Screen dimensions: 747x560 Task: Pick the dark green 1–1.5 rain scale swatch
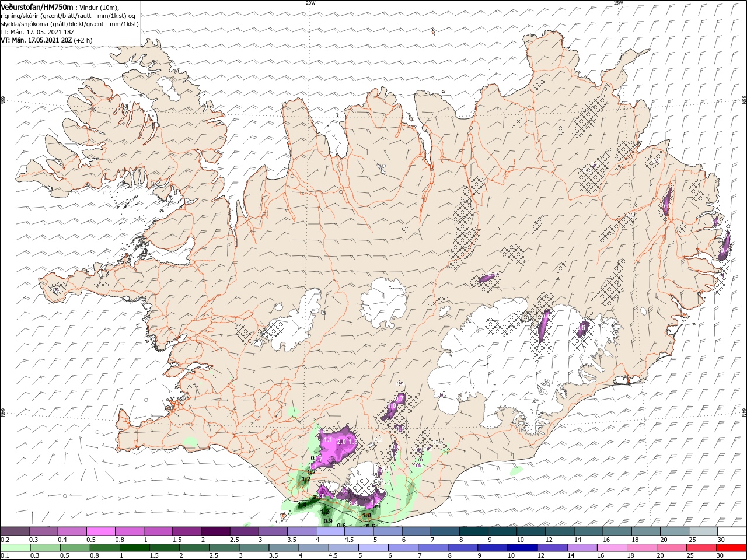(135, 548)
